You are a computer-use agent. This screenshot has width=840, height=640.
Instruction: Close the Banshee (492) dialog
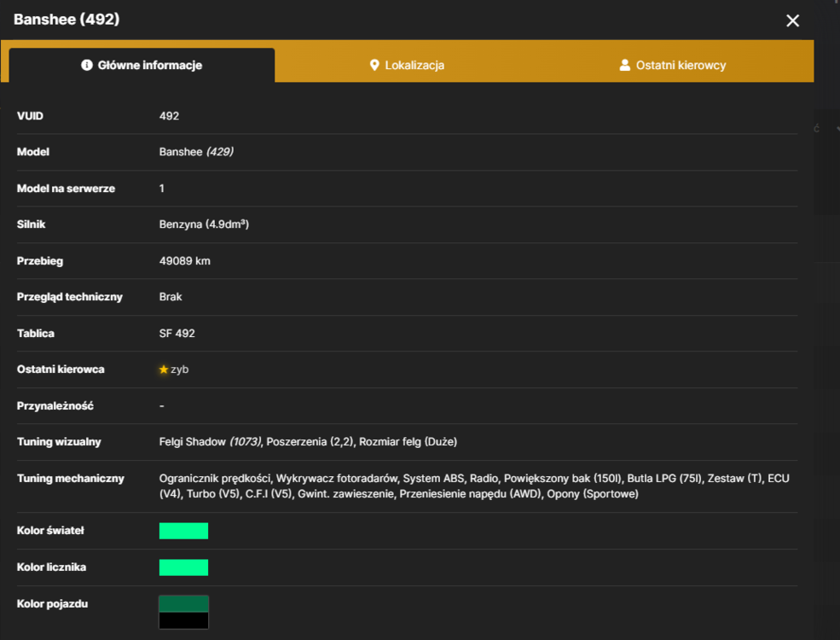792,20
